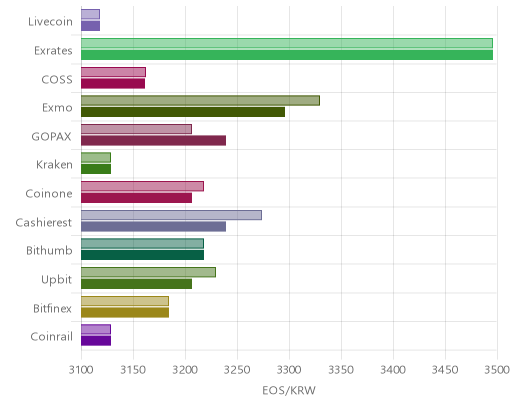Click the dark green Exrates lower bar
Viewport: 512px width, 408px height.
tap(287, 55)
